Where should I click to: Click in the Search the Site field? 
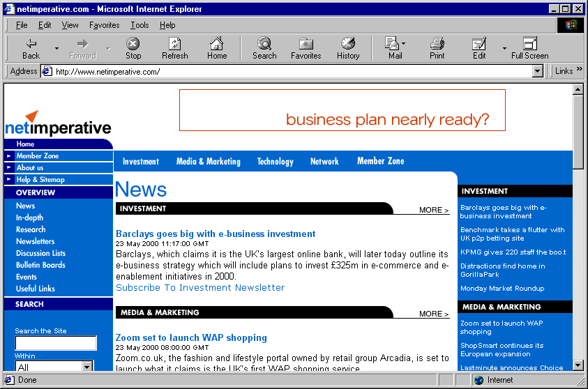[56, 343]
